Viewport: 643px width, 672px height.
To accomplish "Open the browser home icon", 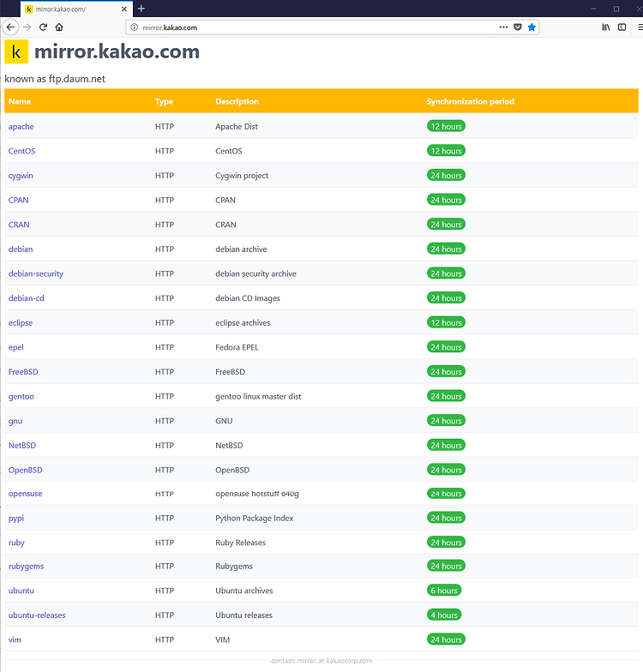I will (x=59, y=27).
